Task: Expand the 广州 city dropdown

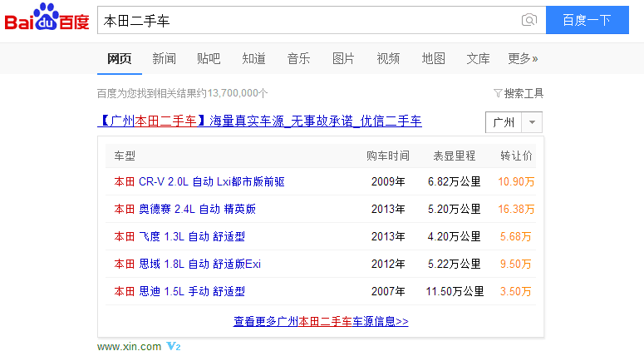Action: tap(533, 122)
